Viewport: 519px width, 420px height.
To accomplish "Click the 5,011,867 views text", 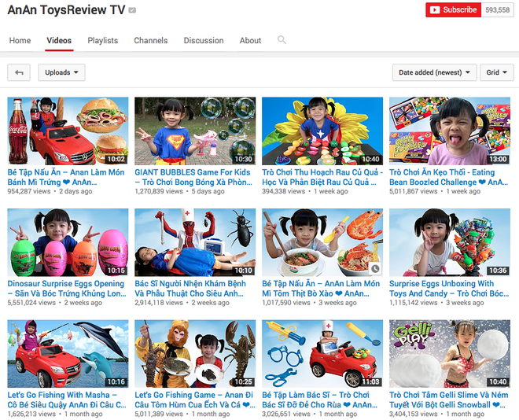I will [x=414, y=191].
